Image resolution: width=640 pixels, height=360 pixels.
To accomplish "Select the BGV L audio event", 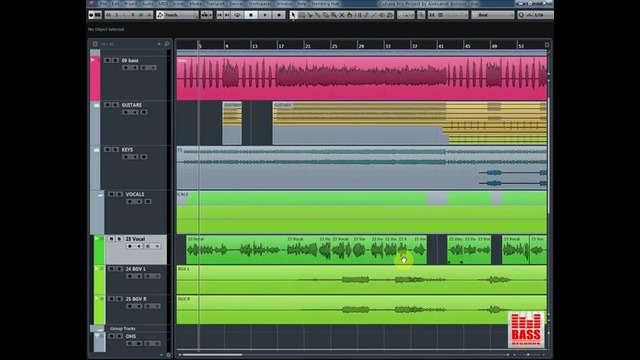I will pos(362,280).
